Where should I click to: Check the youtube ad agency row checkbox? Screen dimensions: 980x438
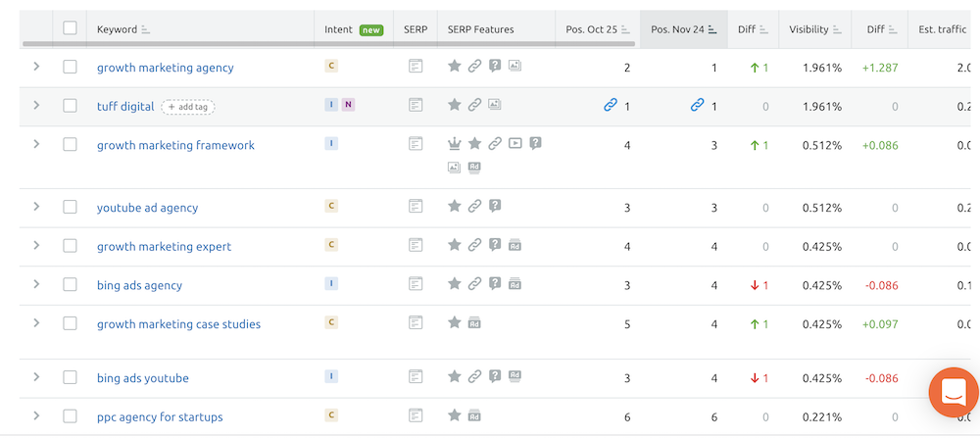click(x=70, y=206)
